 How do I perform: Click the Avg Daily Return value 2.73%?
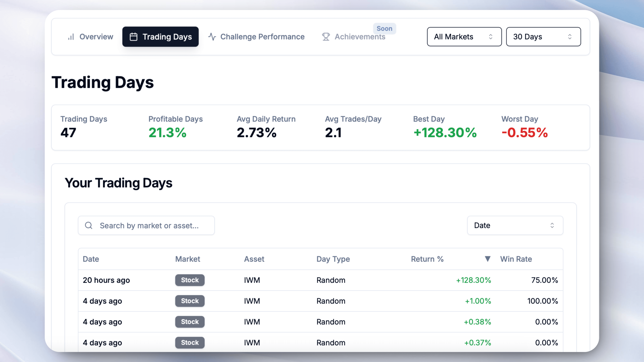pos(256,132)
